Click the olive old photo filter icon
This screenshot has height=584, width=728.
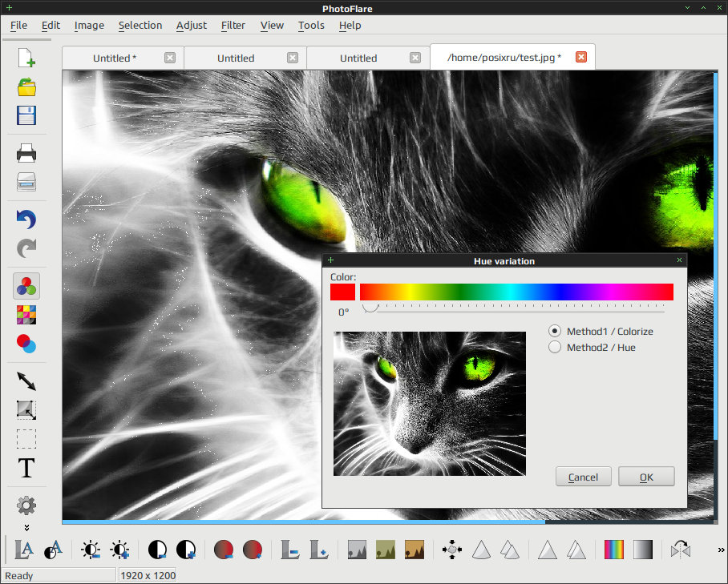386,550
